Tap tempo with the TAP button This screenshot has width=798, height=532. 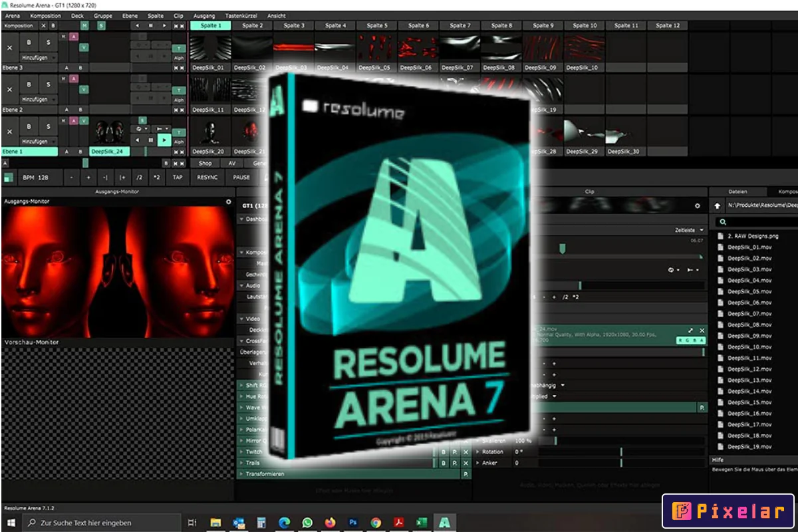coord(178,178)
